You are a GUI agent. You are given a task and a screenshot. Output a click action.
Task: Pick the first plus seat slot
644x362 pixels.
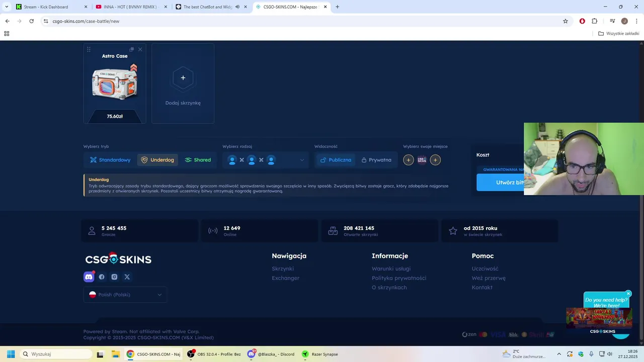pos(409,160)
